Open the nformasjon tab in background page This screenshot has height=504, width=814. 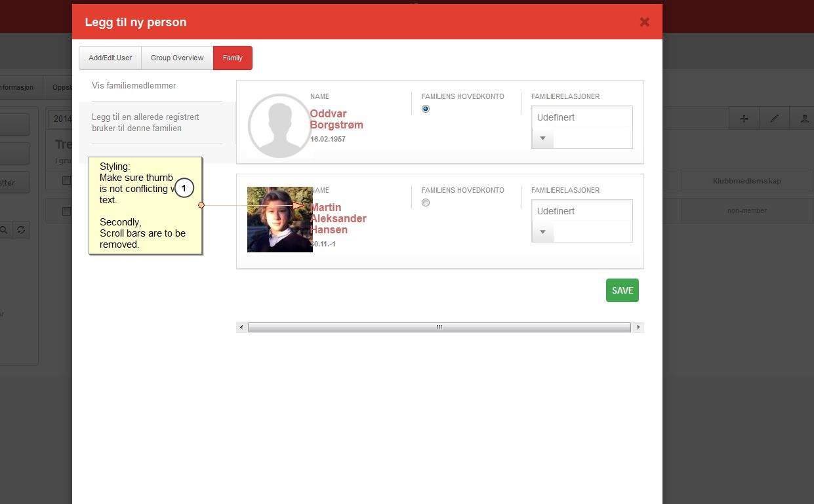pos(16,87)
